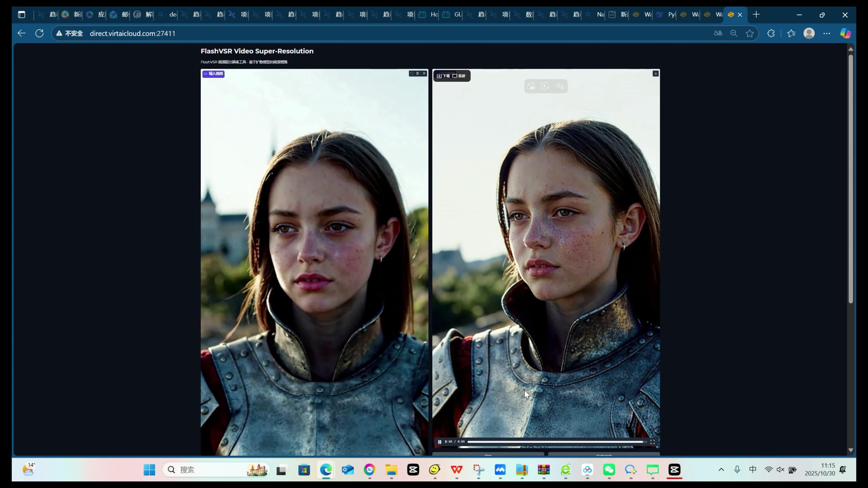This screenshot has width=868, height=488.
Task: Enter fullscreen on the output video player
Action: (652, 442)
